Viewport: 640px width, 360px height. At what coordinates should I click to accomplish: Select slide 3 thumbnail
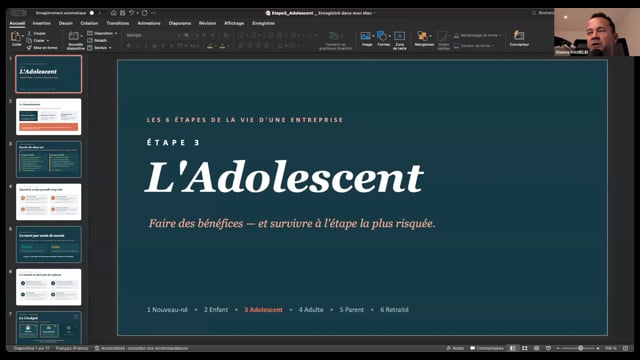[x=49, y=159]
